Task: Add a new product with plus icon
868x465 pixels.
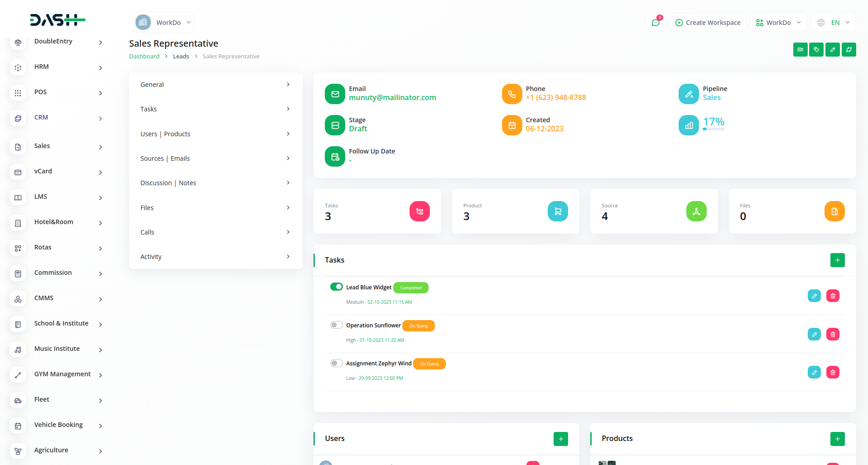Action: [837, 439]
